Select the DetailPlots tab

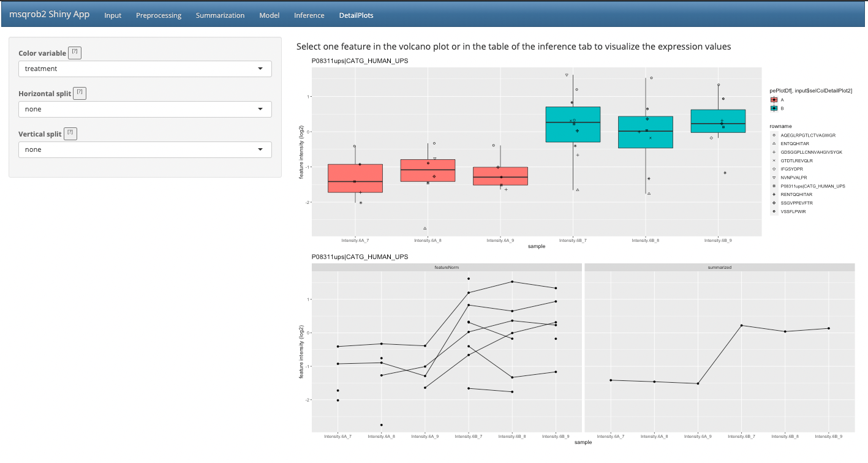coord(356,15)
